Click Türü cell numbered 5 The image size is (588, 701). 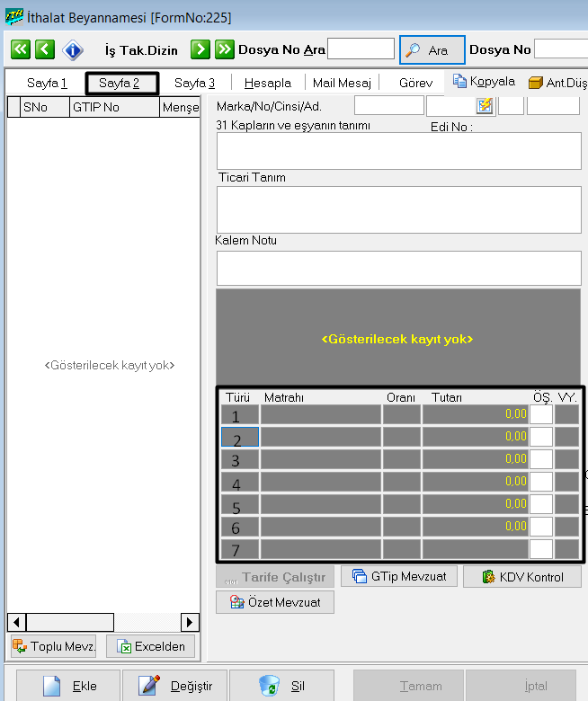[240, 504]
